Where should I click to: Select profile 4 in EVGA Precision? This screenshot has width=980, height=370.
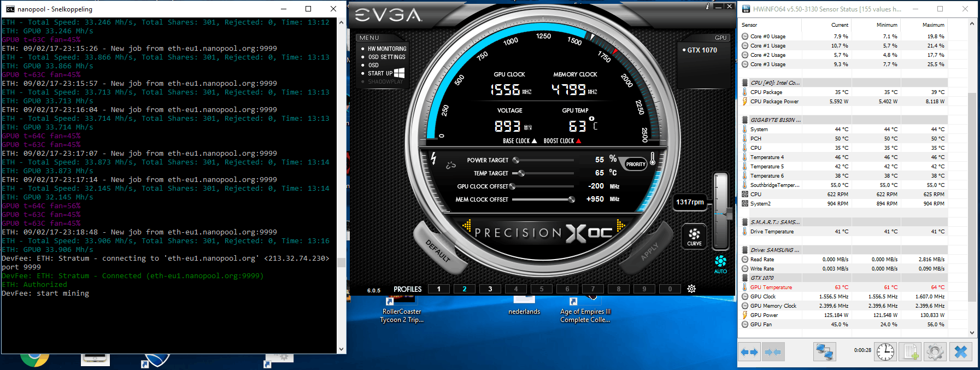[516, 289]
